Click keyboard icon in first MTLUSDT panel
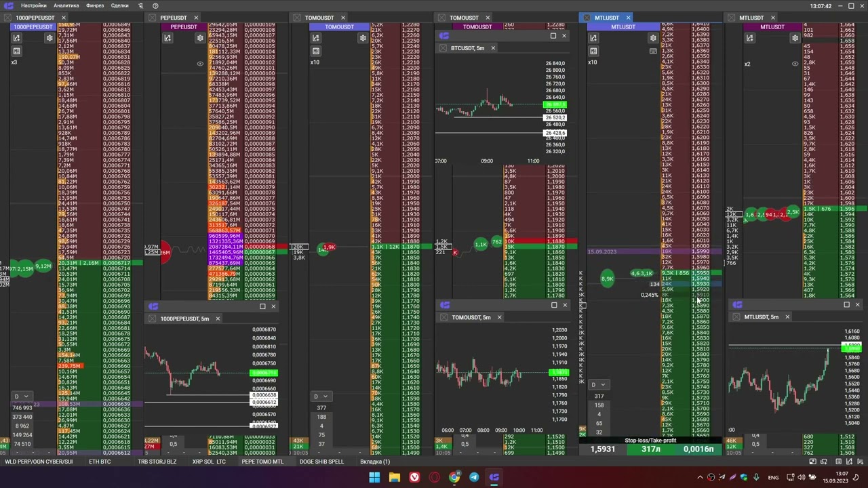This screenshot has height=488, width=868. click(x=653, y=51)
